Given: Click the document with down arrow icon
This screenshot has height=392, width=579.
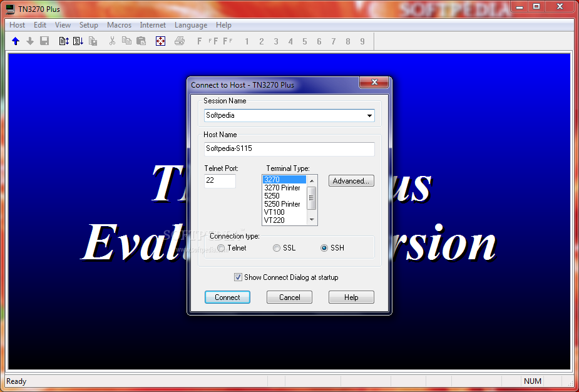Looking at the screenshot, I should 78,41.
